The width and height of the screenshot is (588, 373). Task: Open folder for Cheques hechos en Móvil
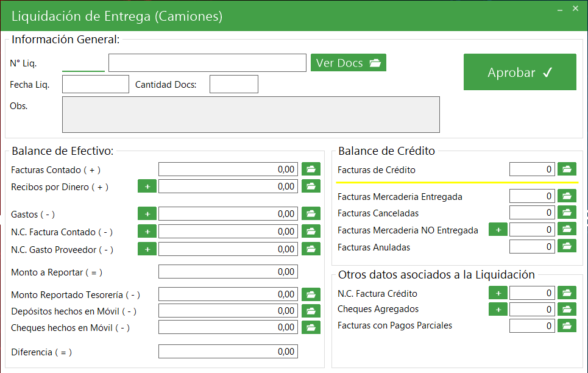(311, 327)
